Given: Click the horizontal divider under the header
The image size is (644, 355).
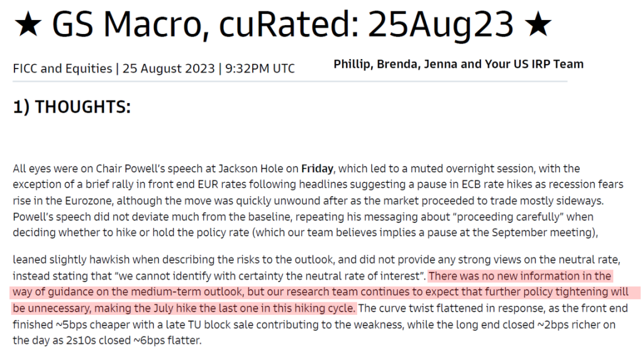Looking at the screenshot, I should (290, 82).
